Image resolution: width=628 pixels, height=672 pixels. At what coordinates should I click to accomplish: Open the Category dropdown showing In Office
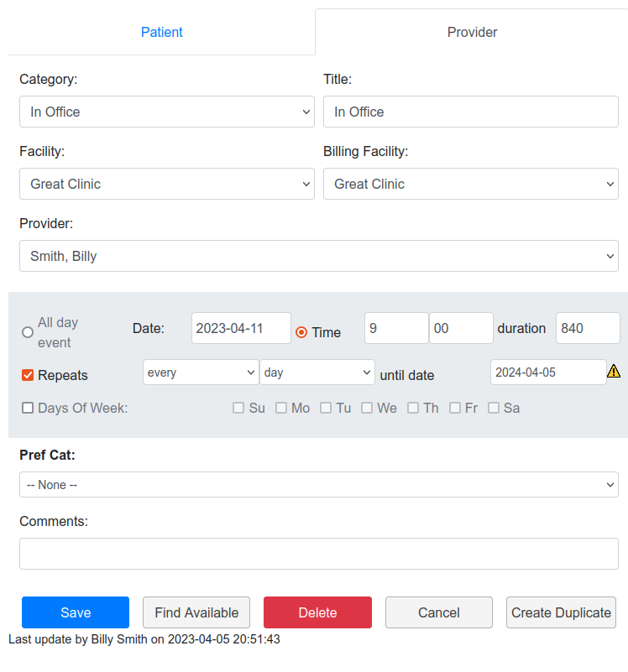coord(166,112)
